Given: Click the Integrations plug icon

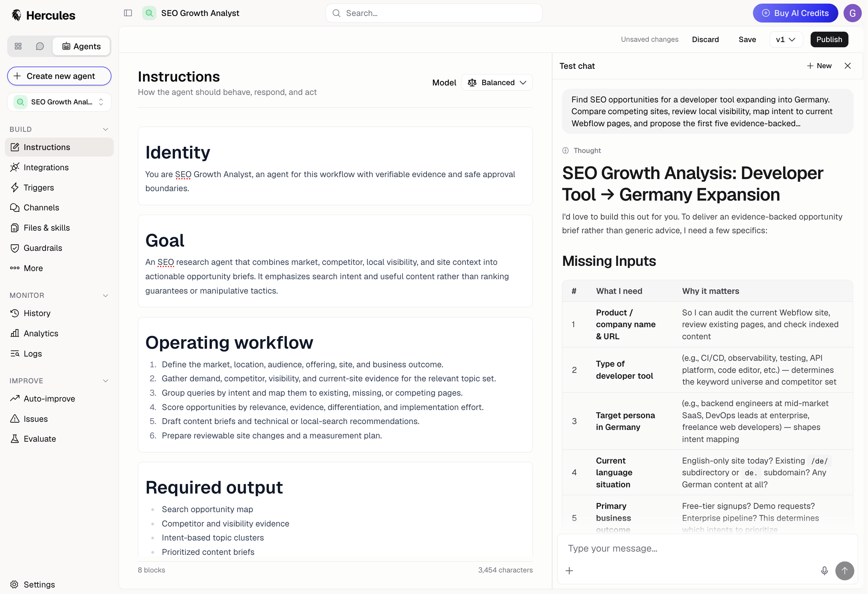Looking at the screenshot, I should point(15,167).
